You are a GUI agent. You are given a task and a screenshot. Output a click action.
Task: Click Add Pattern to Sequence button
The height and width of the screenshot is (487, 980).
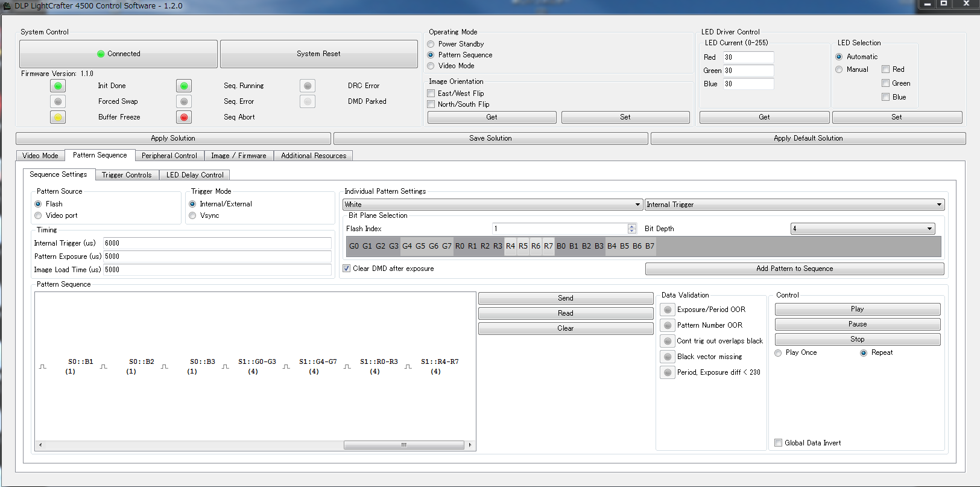point(795,269)
